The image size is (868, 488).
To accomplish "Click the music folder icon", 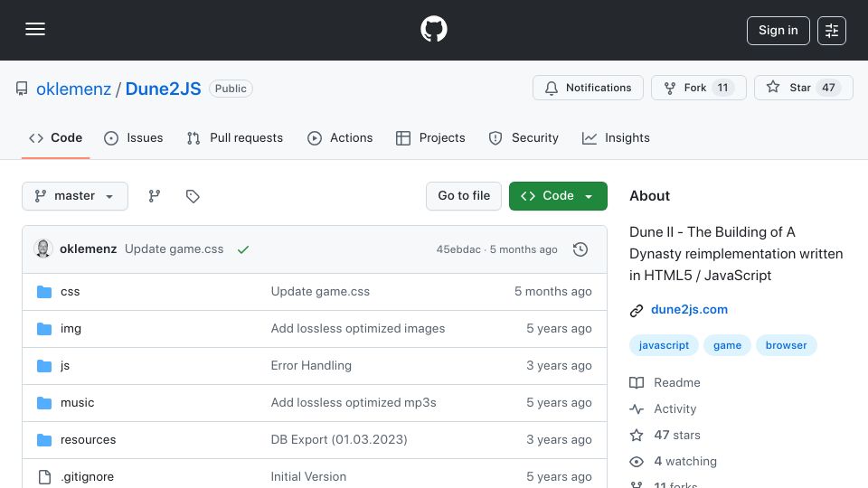I will tap(44, 403).
